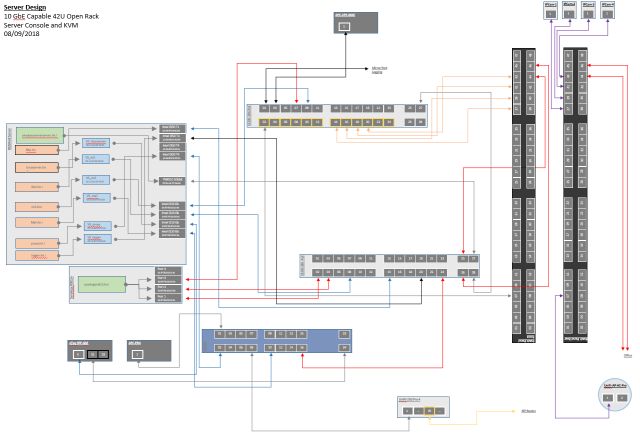Select the circular device at bottom right
The width and height of the screenshot is (640, 444).
[x=613, y=394]
